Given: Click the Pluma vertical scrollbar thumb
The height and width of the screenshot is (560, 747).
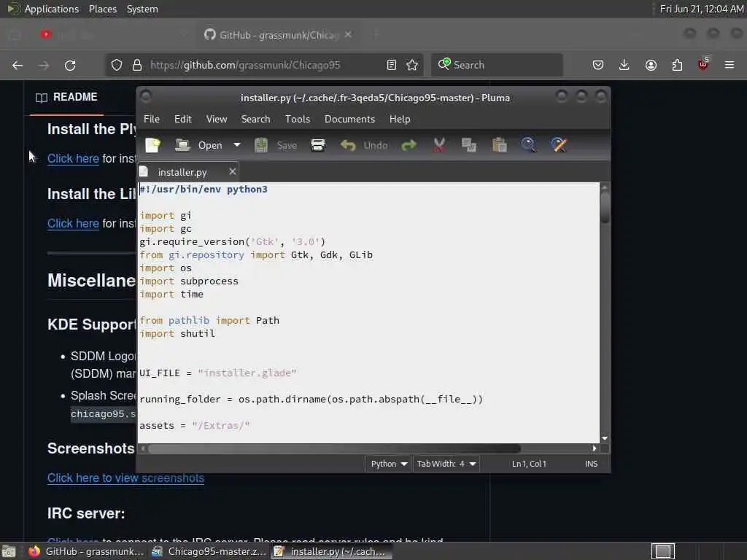Looking at the screenshot, I should click(x=605, y=206).
